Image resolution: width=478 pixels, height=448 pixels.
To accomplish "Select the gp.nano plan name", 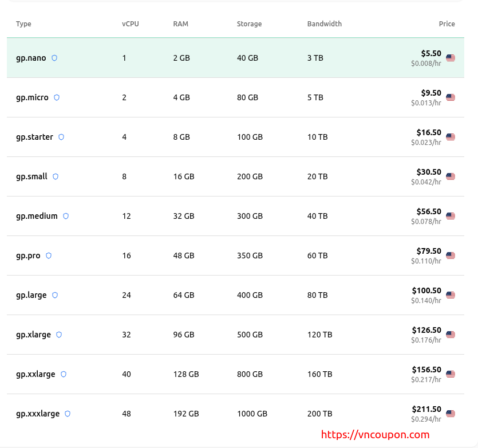I will (x=31, y=58).
